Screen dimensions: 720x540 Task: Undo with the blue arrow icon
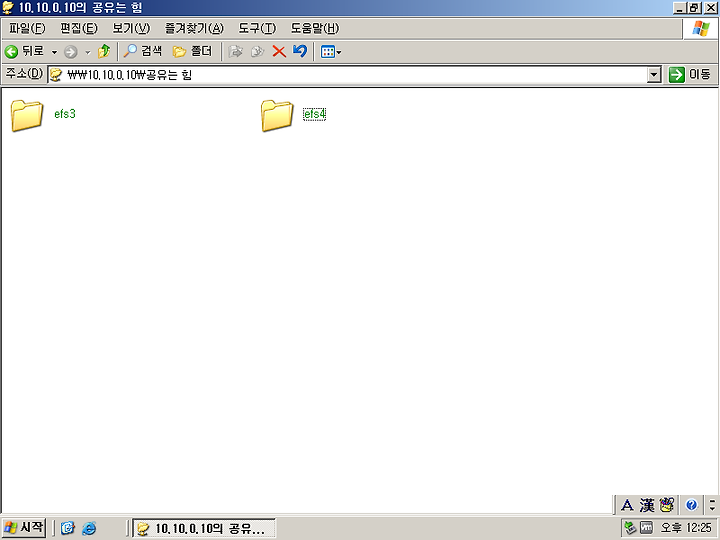(x=300, y=51)
